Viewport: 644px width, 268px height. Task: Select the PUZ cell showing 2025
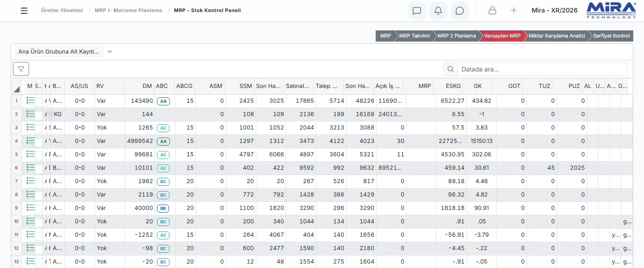coord(572,168)
